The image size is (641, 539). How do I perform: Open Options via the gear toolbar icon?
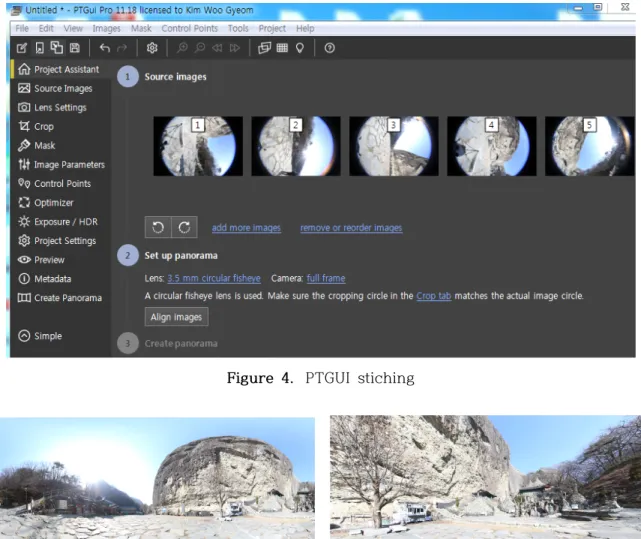point(152,48)
